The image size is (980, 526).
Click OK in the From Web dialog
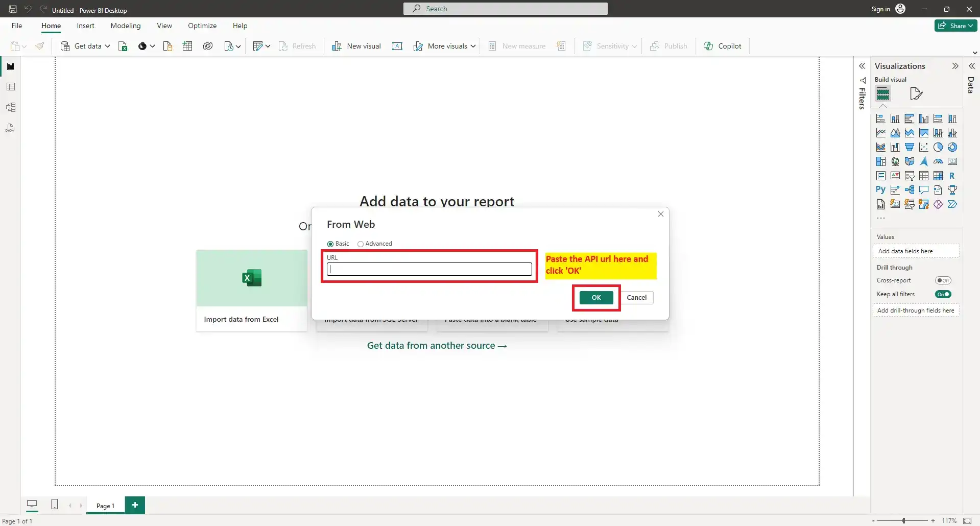tap(595, 297)
